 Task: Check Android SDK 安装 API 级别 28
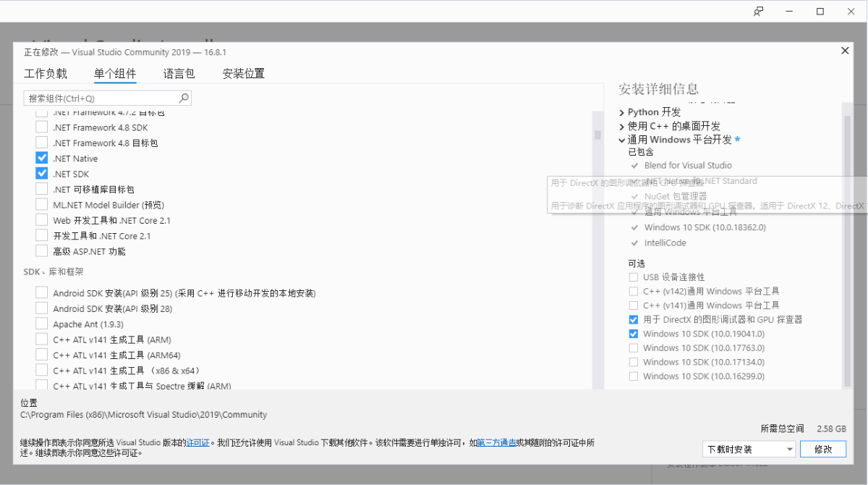42,308
